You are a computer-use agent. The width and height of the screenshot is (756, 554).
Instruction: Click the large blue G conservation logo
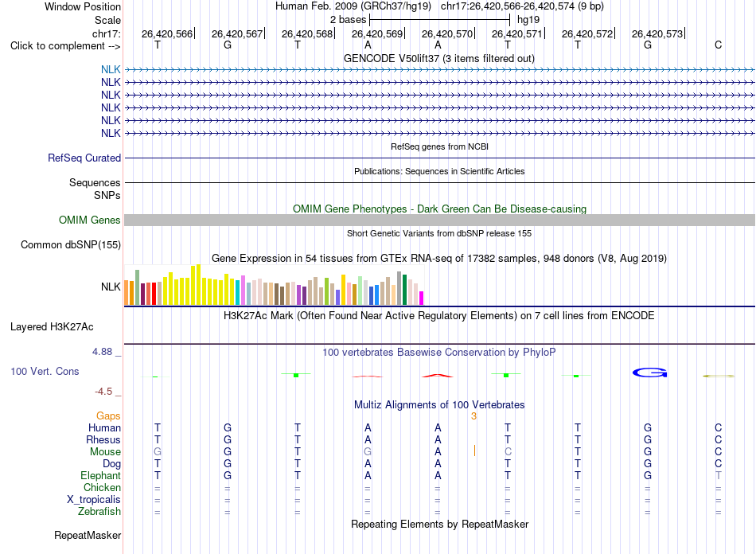(649, 373)
